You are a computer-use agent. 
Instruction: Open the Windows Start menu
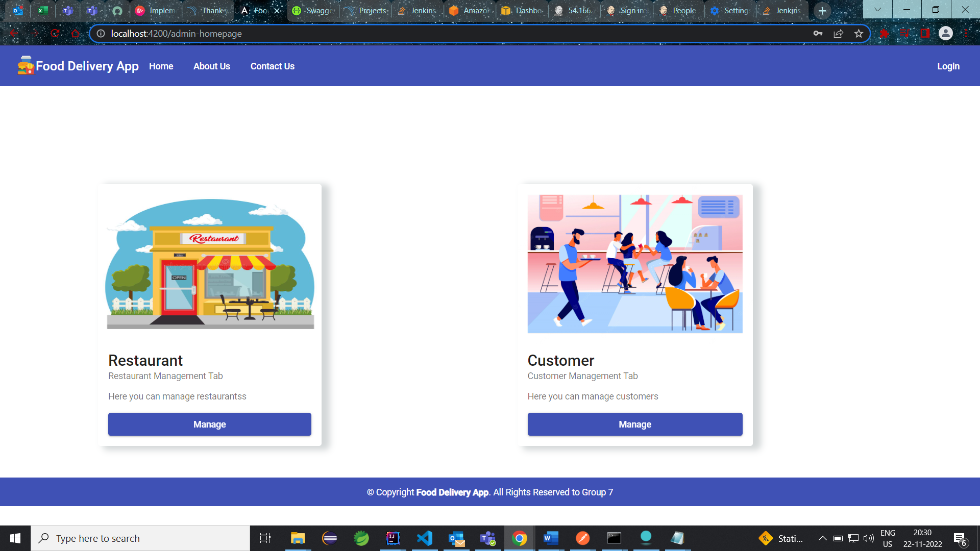[x=15, y=538]
